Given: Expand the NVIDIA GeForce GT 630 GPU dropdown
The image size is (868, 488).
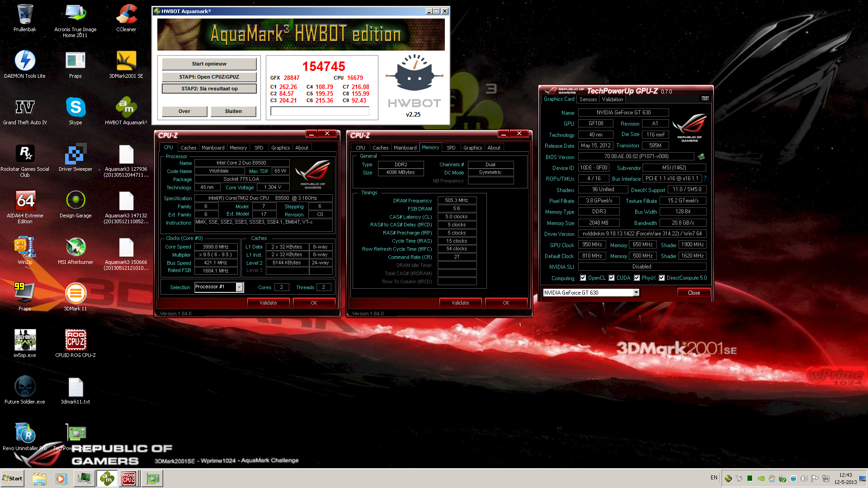Looking at the screenshot, I should coord(636,293).
